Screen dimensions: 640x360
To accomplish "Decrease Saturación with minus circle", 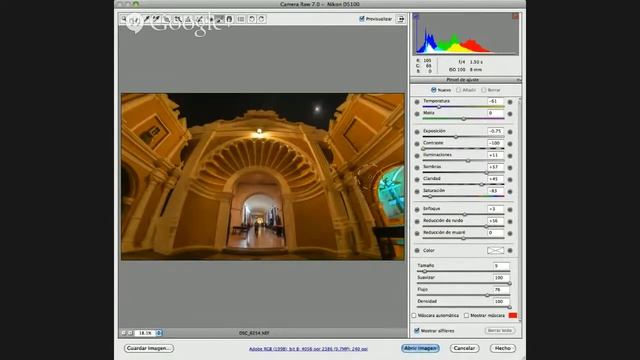I will [x=417, y=191].
